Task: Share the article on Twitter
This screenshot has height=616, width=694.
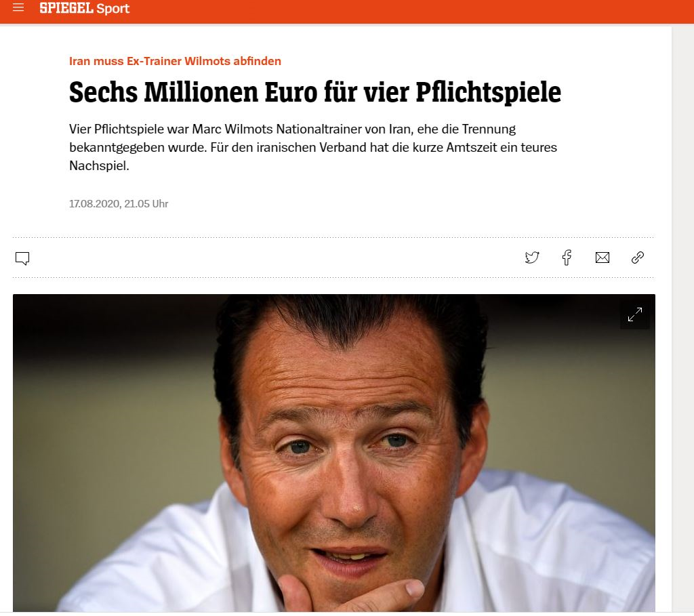Action: click(532, 258)
